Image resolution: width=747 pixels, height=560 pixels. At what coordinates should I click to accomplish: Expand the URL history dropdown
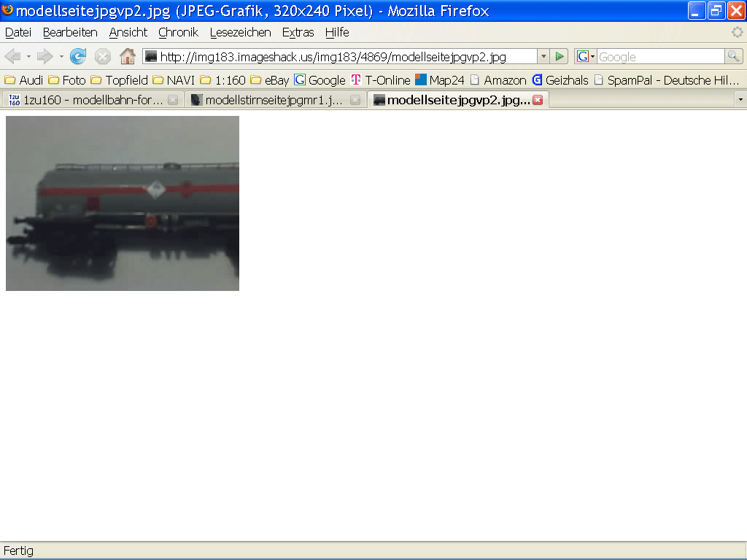point(543,57)
